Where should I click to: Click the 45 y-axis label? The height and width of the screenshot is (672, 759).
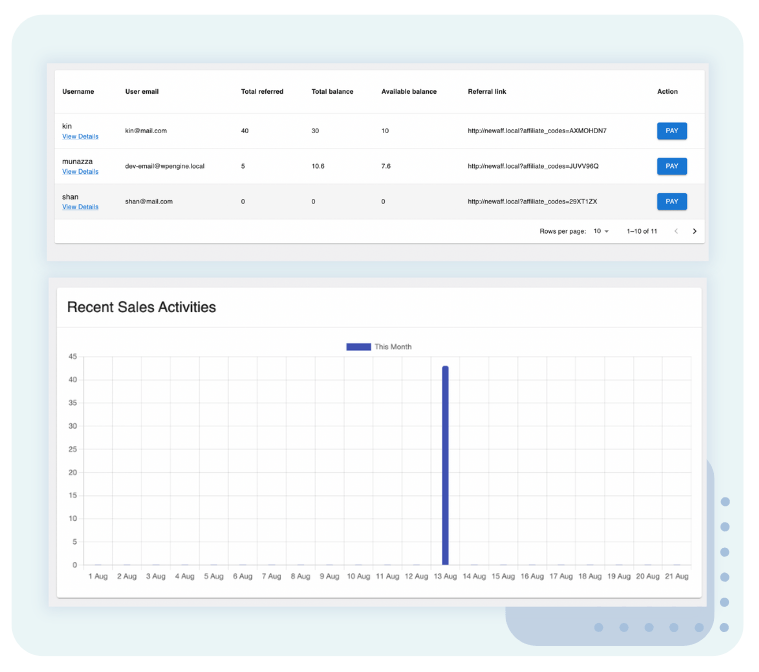point(73,357)
